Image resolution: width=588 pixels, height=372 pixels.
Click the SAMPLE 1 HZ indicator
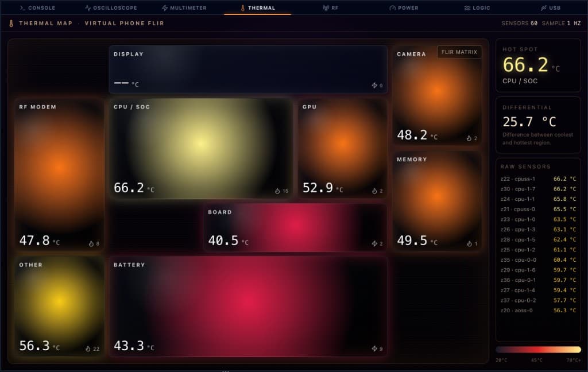tap(562, 23)
